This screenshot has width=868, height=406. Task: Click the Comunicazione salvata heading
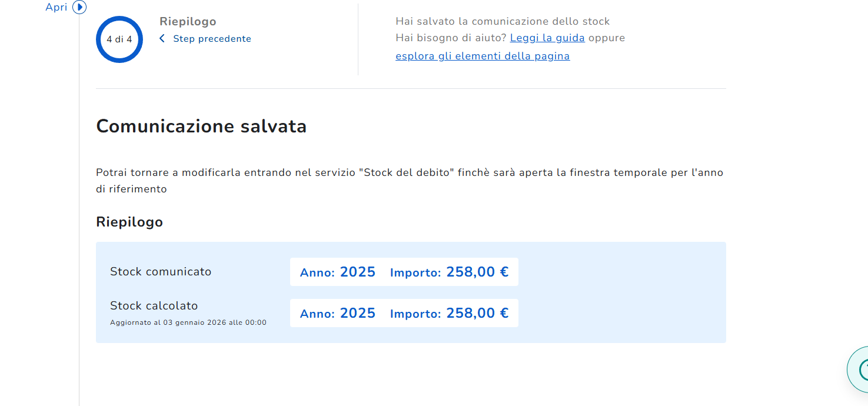(x=201, y=127)
